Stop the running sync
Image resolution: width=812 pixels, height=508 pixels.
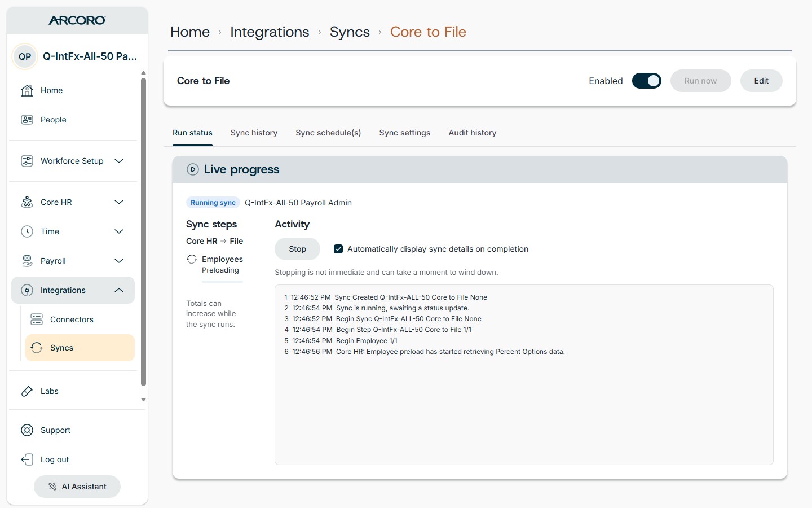[x=297, y=249]
